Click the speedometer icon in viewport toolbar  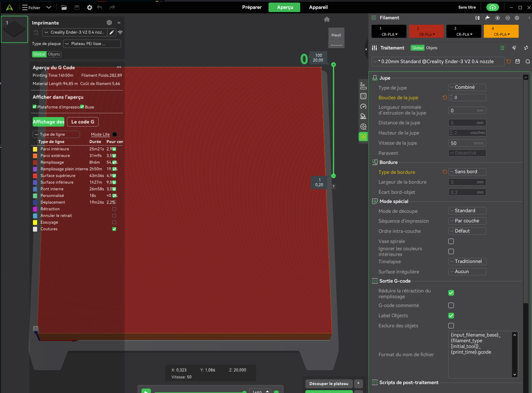(363, 106)
